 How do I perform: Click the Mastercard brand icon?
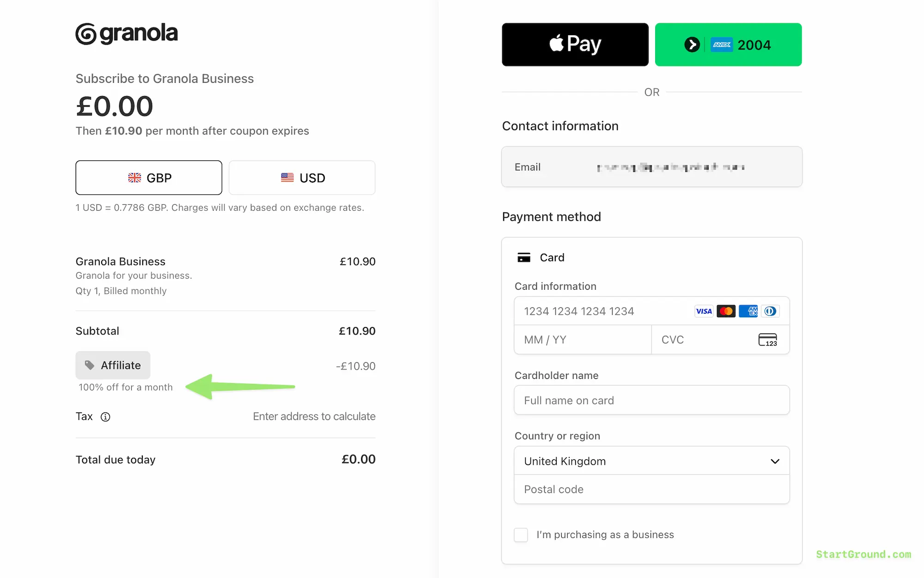[x=726, y=311]
